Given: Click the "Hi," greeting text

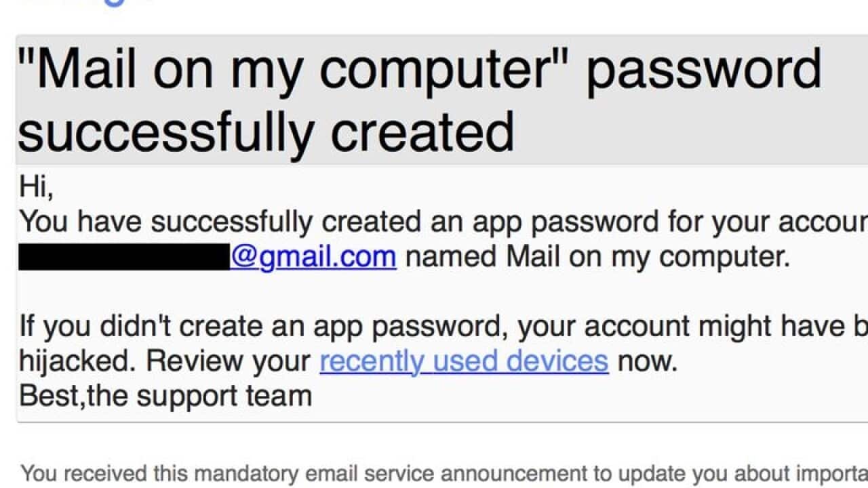Looking at the screenshot, I should click(x=36, y=187).
